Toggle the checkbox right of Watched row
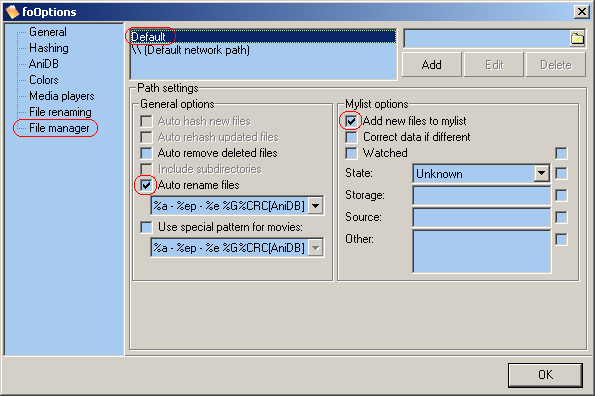Image resolution: width=595 pixels, height=396 pixels. pos(561,153)
